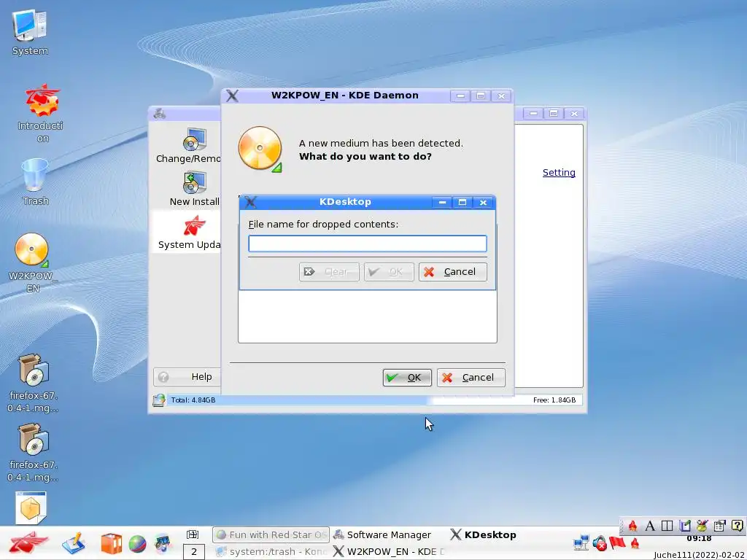747x560 pixels.
Task: Click the split-panel icon in top tray
Action: point(667,526)
